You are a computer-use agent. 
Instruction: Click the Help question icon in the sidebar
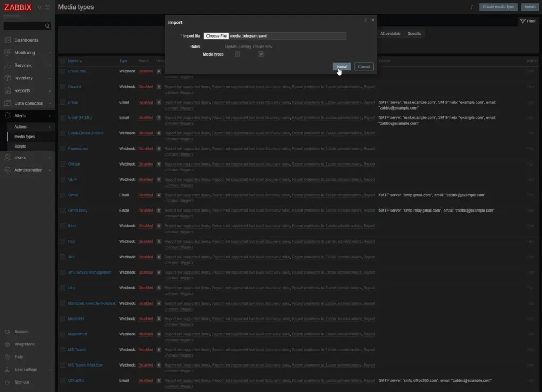point(7,357)
